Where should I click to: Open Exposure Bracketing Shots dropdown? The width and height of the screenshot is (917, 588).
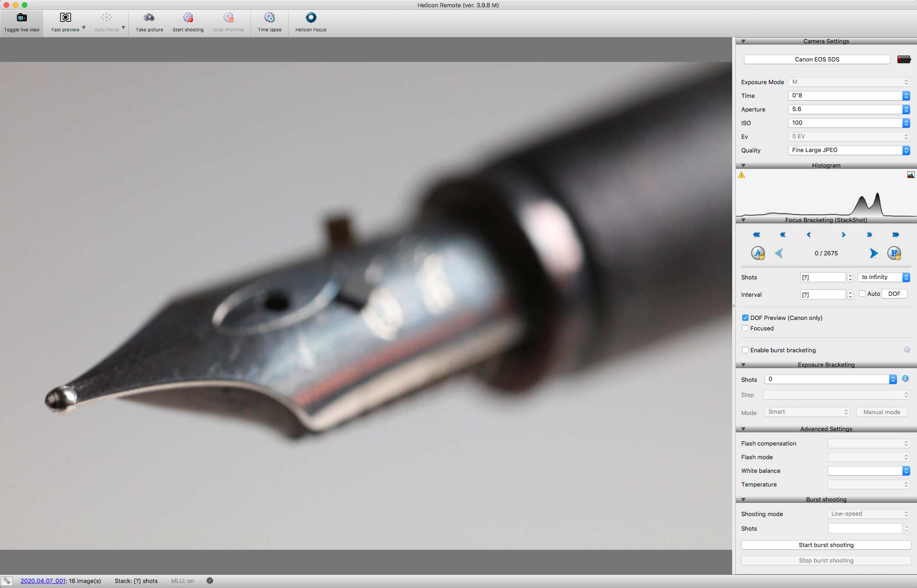pos(830,379)
